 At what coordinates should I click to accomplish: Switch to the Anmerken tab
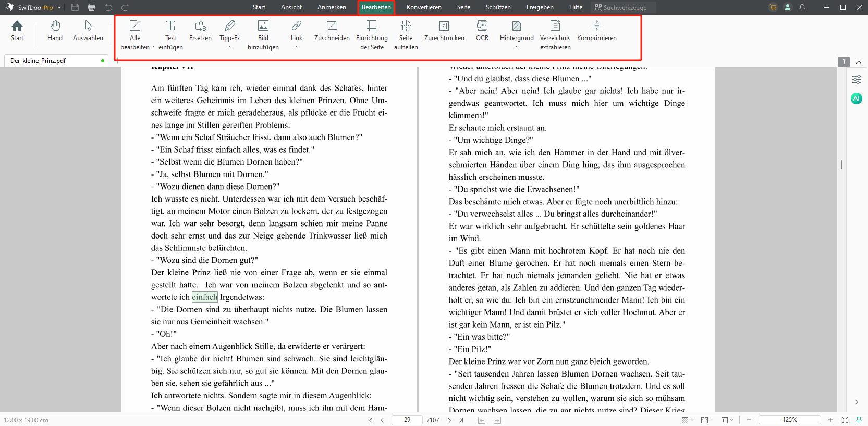332,7
